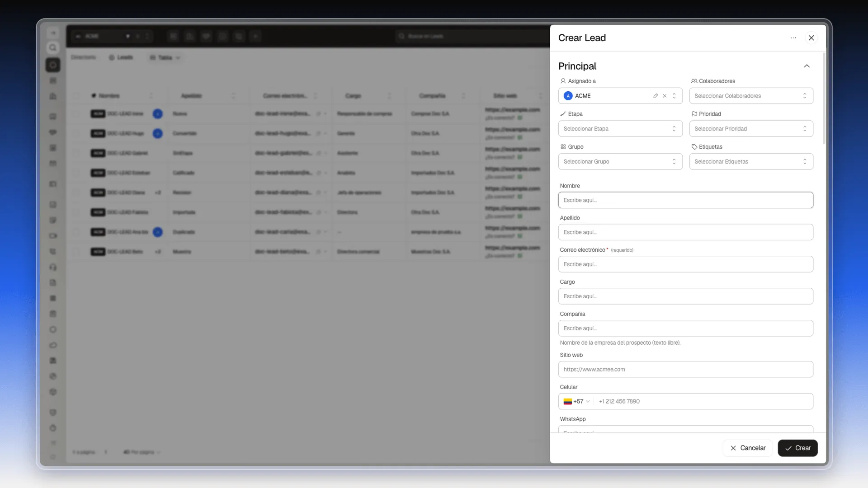Open the +57 country code selector
This screenshot has width=868, height=488.
(577, 402)
